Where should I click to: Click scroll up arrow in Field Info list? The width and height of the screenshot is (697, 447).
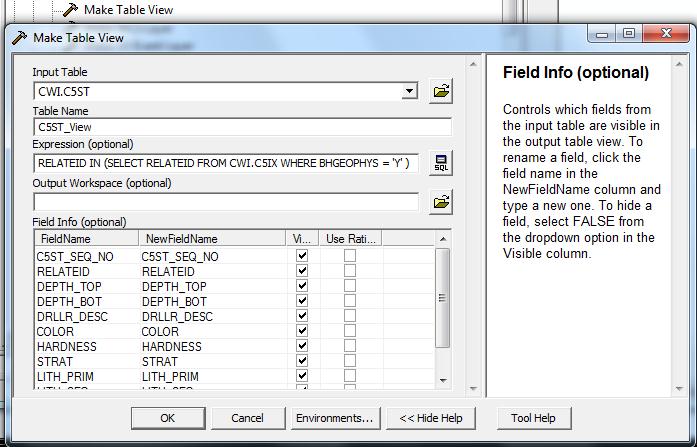443,239
